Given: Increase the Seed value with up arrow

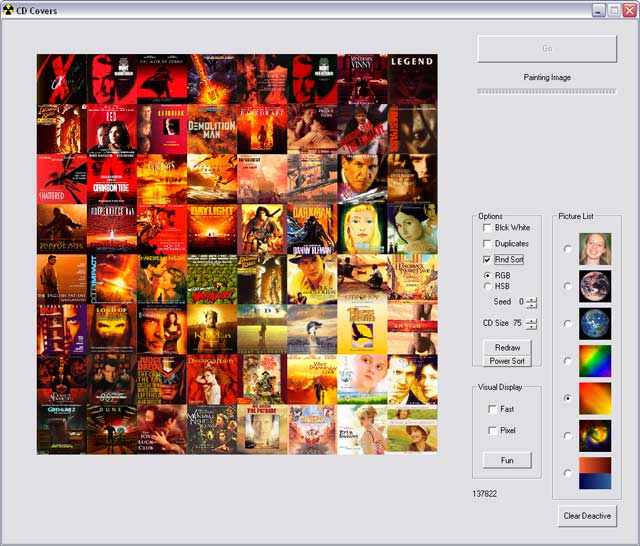Looking at the screenshot, I should pos(531,300).
